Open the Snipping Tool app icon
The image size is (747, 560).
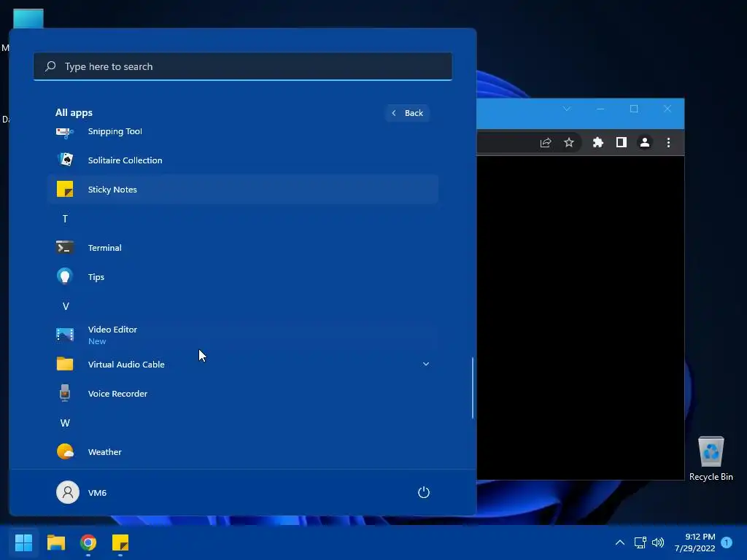point(65,132)
